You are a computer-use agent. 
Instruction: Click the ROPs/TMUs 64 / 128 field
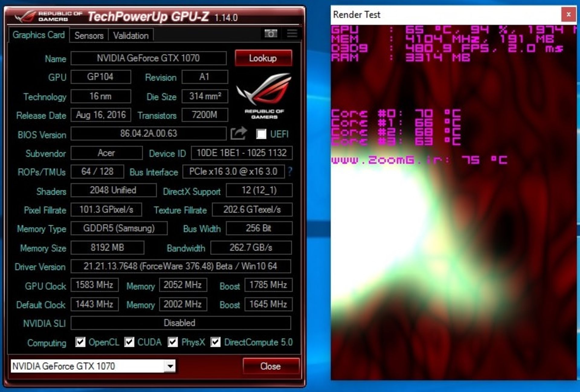pos(97,172)
